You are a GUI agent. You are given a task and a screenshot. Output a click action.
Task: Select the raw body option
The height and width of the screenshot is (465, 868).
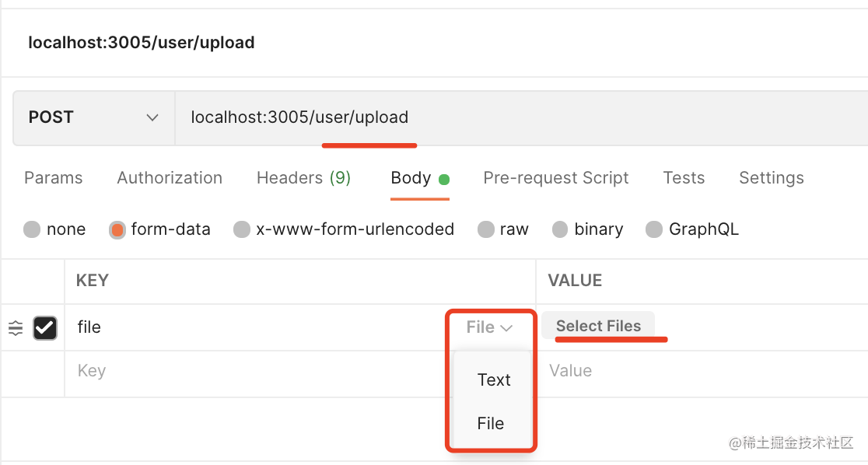(486, 229)
